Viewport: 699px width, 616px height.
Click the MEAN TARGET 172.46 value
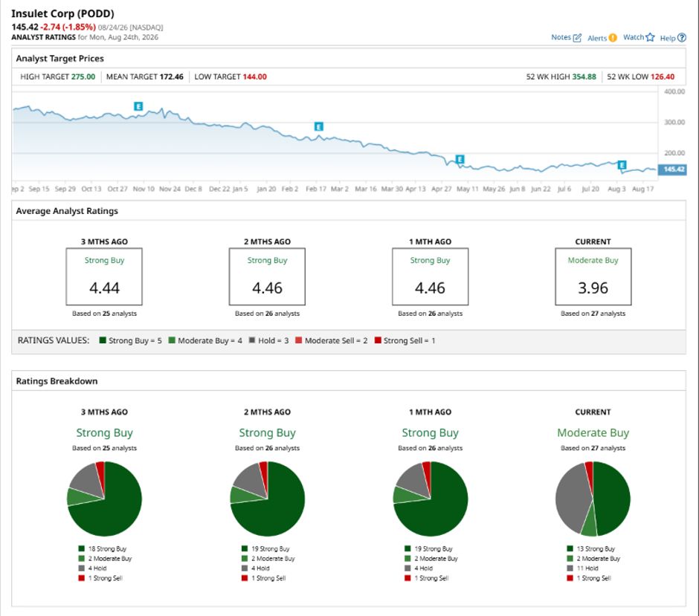[x=172, y=77]
